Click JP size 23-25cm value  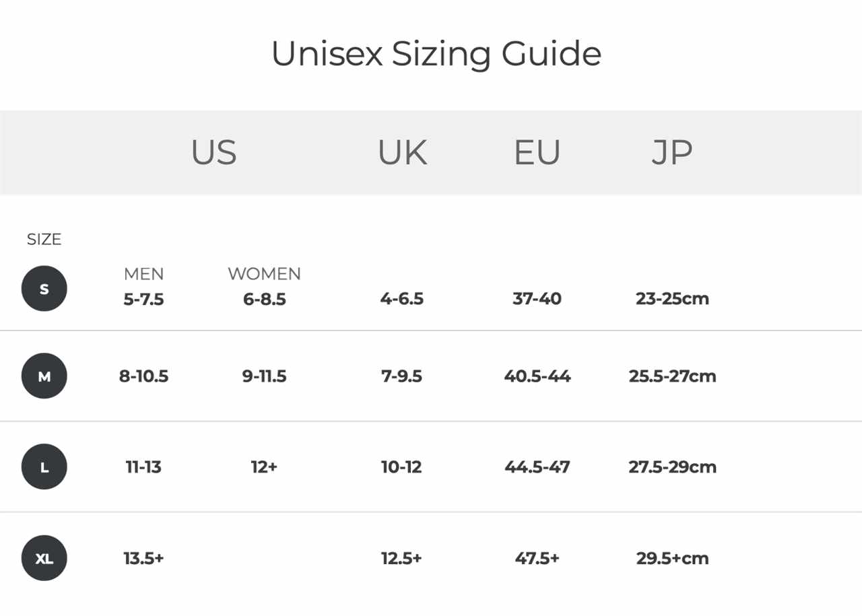pos(672,299)
